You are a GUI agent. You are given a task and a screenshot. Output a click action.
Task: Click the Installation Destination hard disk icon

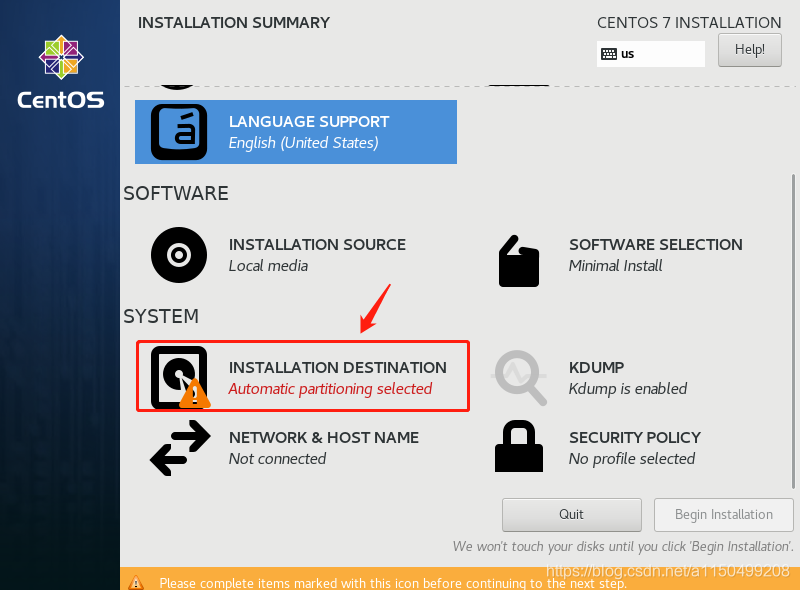point(180,377)
